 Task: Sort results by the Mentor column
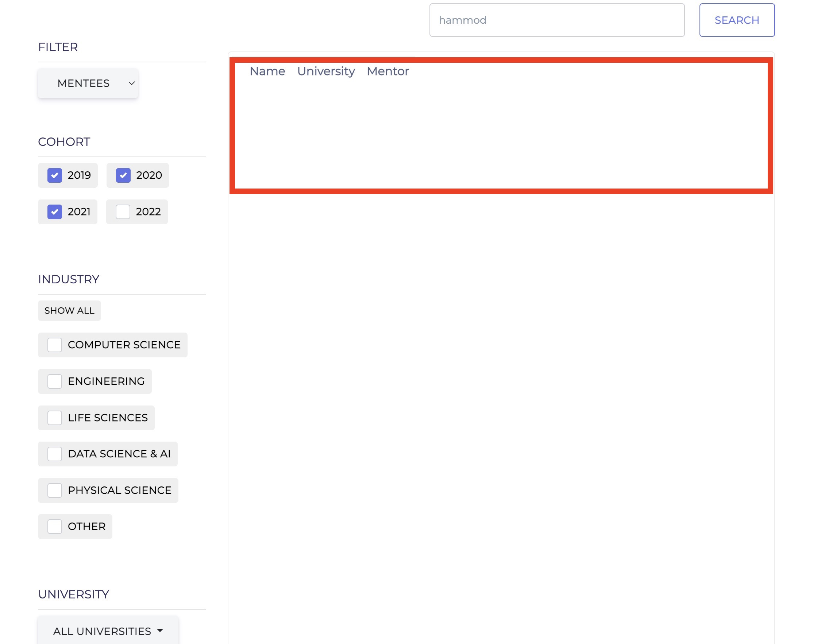(x=388, y=71)
